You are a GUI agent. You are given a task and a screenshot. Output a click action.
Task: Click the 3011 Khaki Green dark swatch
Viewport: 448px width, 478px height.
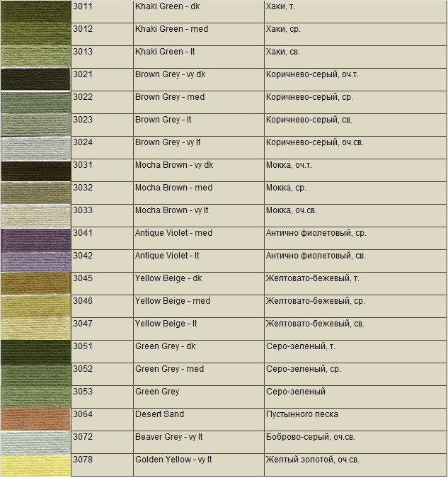coord(35,11)
